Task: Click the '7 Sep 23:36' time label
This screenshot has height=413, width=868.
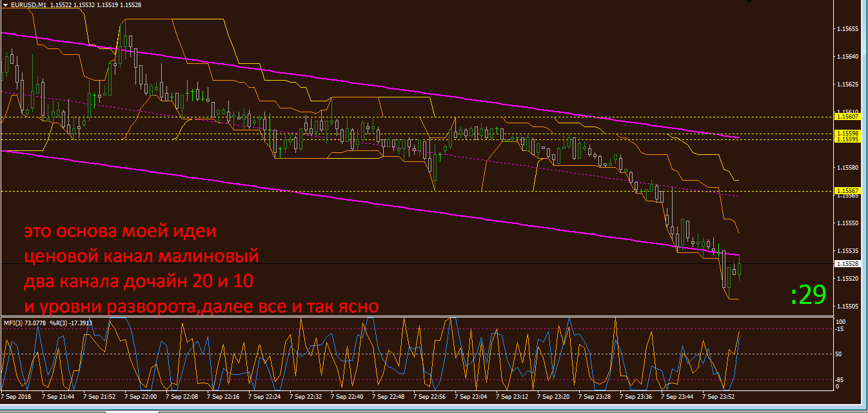Action: [637, 397]
